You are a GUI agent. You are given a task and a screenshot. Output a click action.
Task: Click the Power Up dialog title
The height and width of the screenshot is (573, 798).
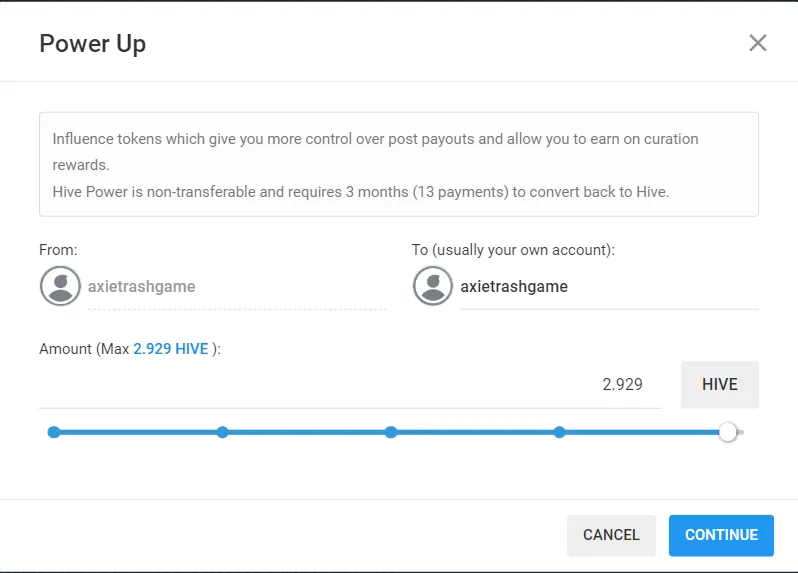point(93,44)
